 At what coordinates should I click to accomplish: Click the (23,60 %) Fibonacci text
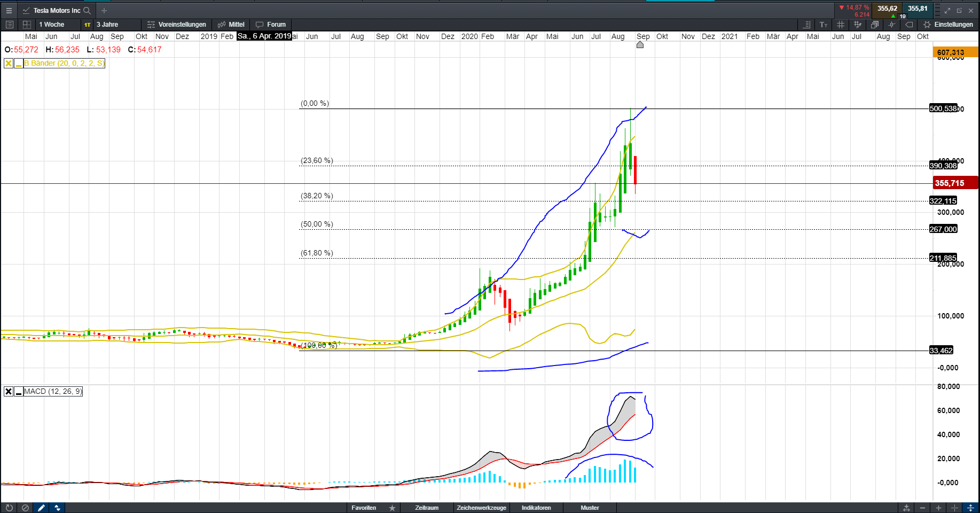tap(317, 161)
